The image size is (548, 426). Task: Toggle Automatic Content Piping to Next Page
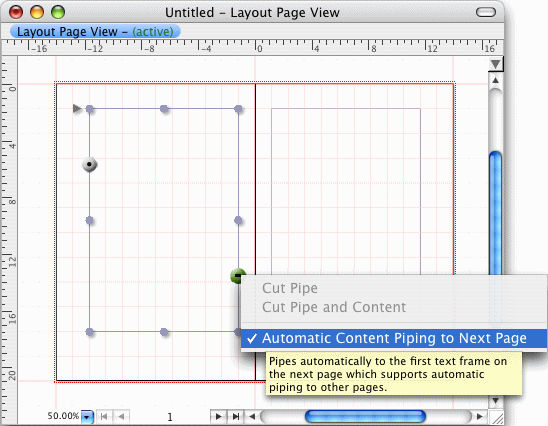394,338
